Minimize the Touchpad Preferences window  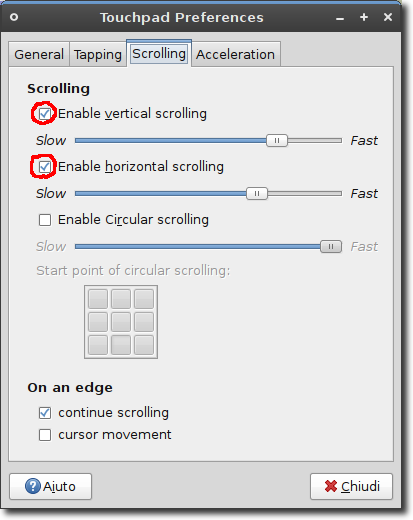pos(340,19)
